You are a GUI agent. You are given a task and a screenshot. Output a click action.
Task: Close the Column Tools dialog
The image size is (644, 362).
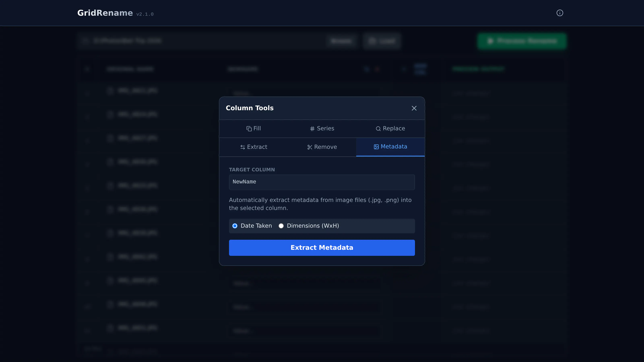414,108
